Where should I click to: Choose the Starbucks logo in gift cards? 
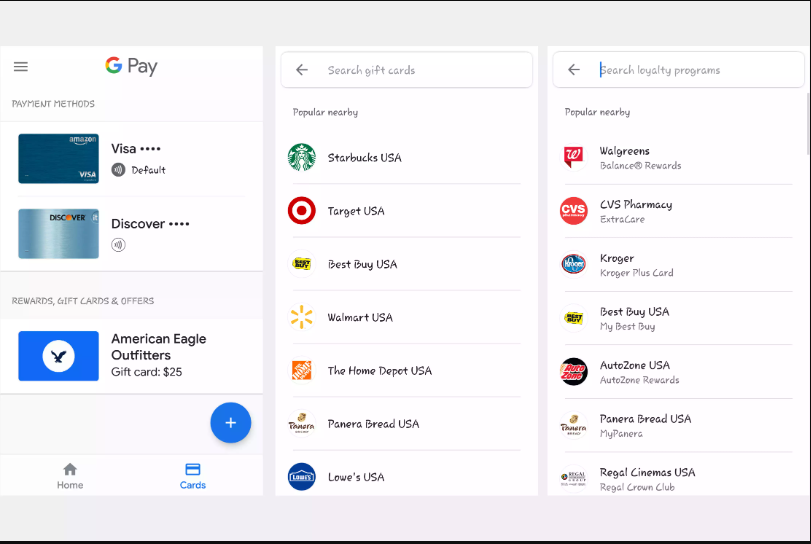tap(302, 157)
